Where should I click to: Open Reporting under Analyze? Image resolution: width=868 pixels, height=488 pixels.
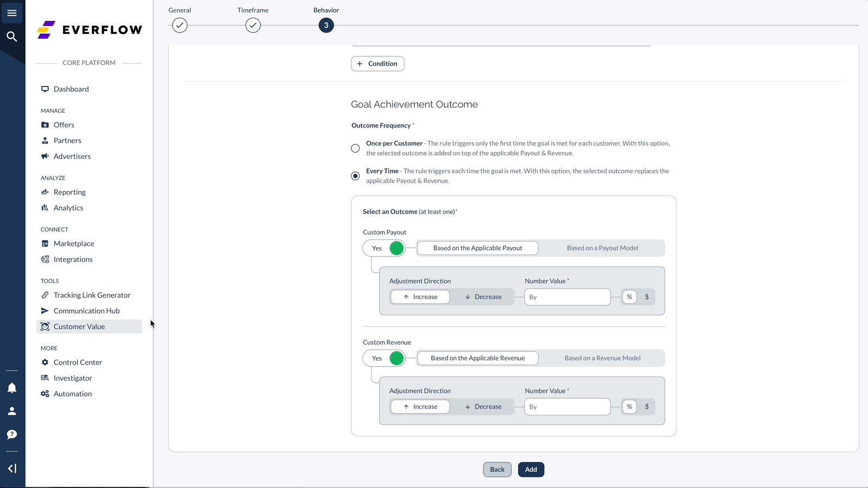[69, 192]
